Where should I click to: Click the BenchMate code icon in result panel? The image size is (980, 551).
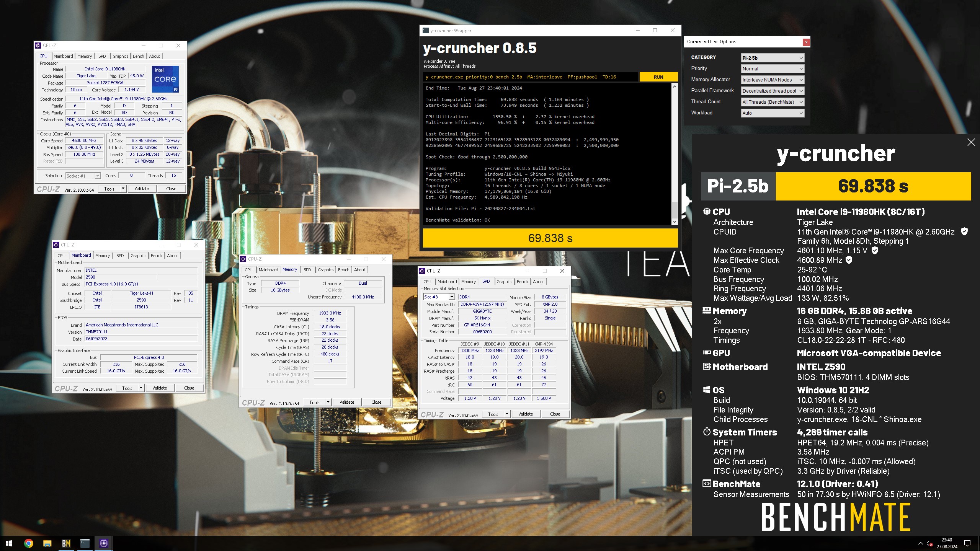click(707, 484)
